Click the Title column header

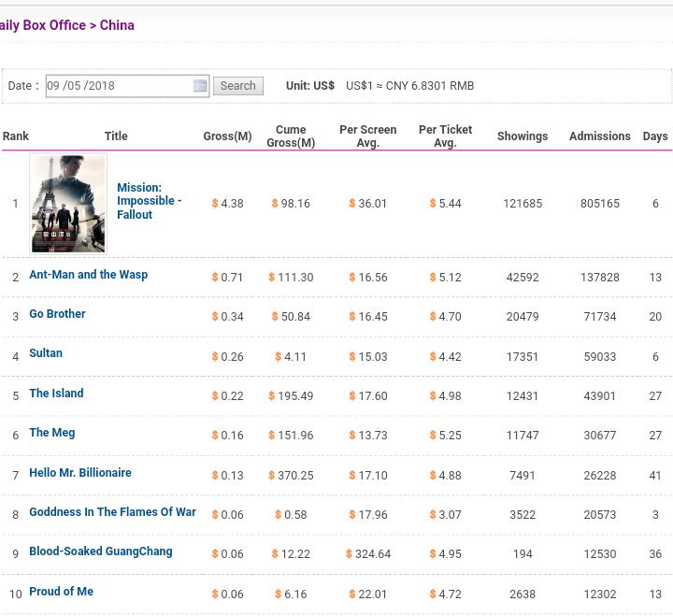click(x=116, y=136)
